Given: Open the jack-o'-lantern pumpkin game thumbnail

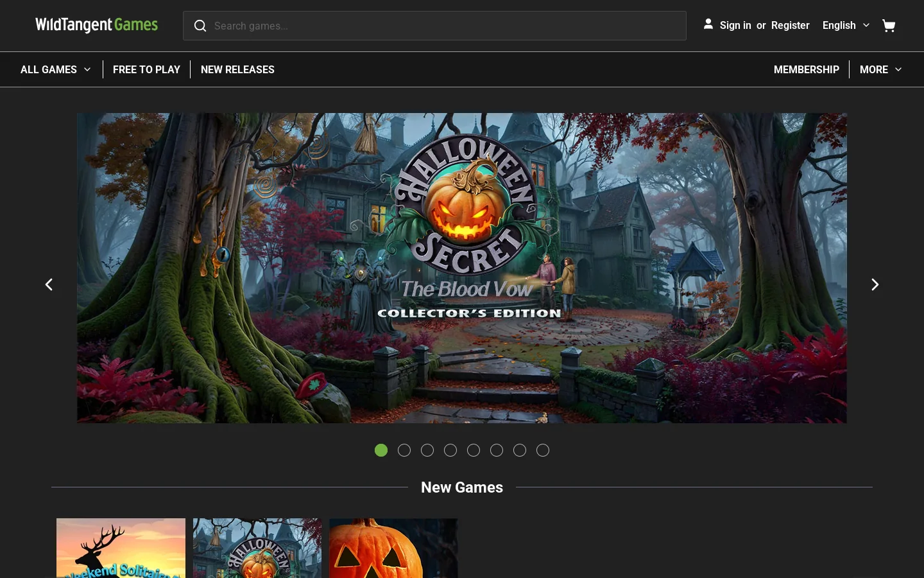Looking at the screenshot, I should click(393, 548).
